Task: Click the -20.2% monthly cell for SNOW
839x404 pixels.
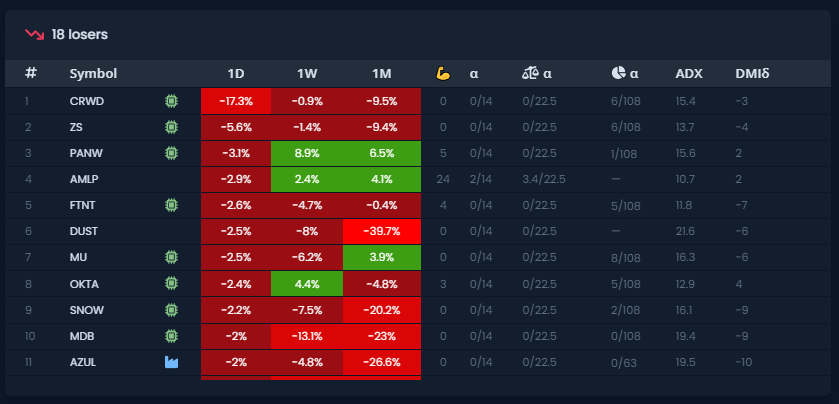Action: 382,310
